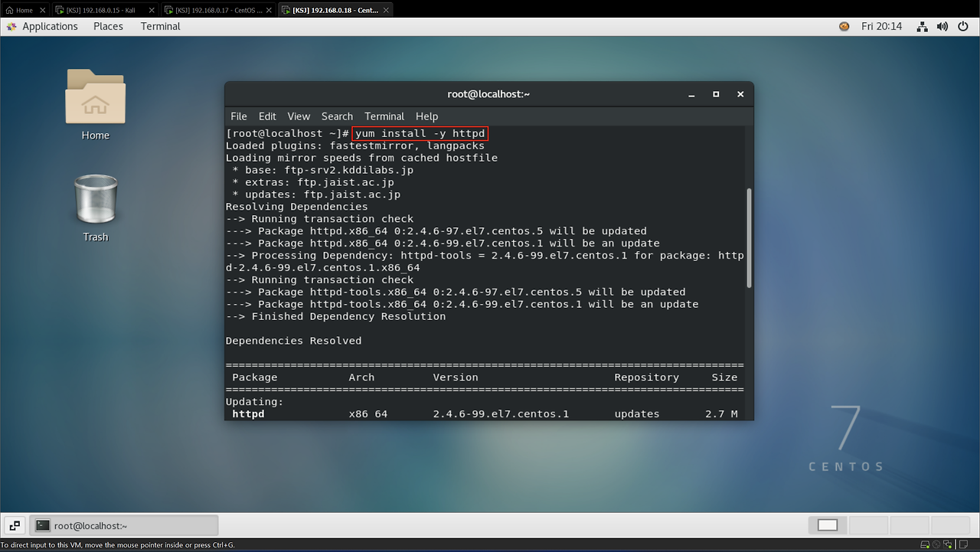Click VMware CD/DVD drive status icon
The image size is (980, 552).
point(937,545)
